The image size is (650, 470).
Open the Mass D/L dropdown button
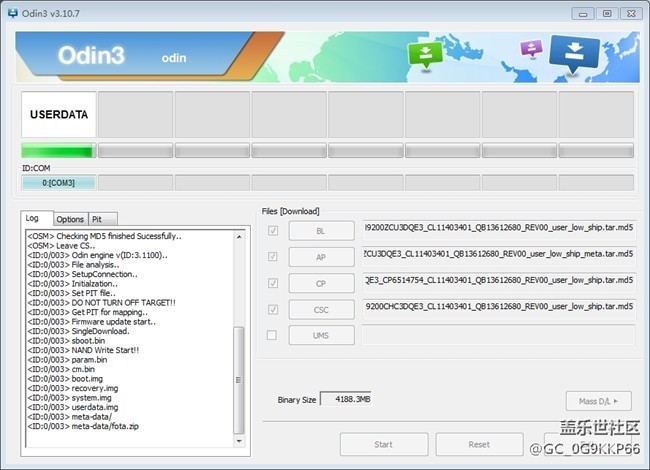(x=599, y=401)
